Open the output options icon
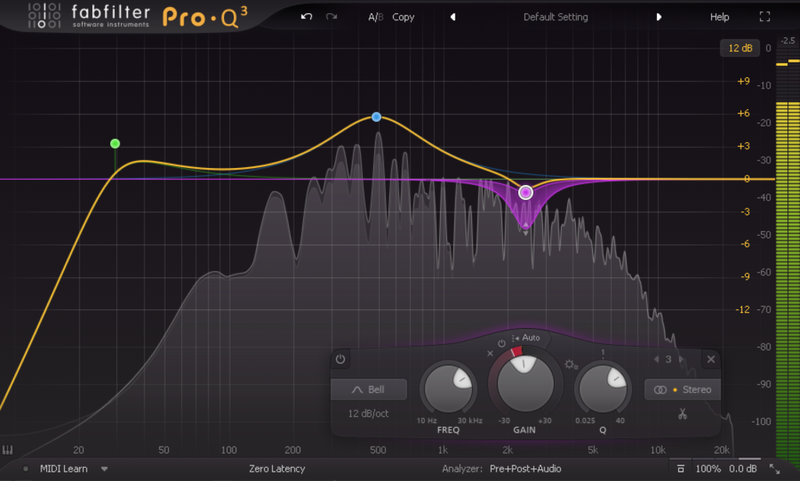Viewport: 800px width, 481px height. pos(680,468)
